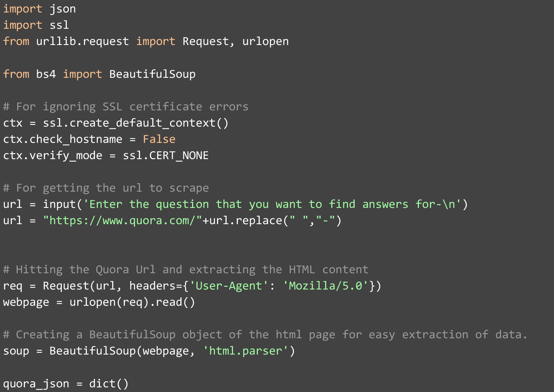Click the 'False' value for check_hostname
Screen dimensions: 554x392
159,139
